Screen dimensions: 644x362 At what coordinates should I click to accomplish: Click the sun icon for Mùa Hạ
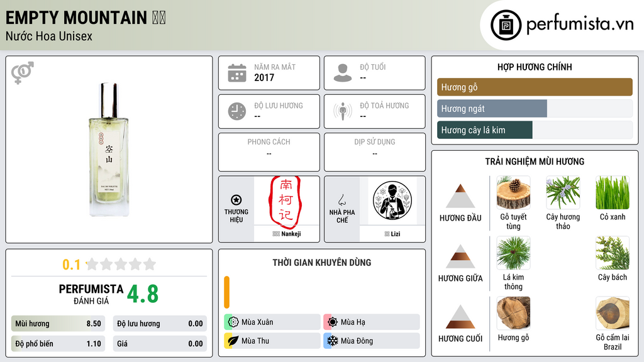point(333,322)
